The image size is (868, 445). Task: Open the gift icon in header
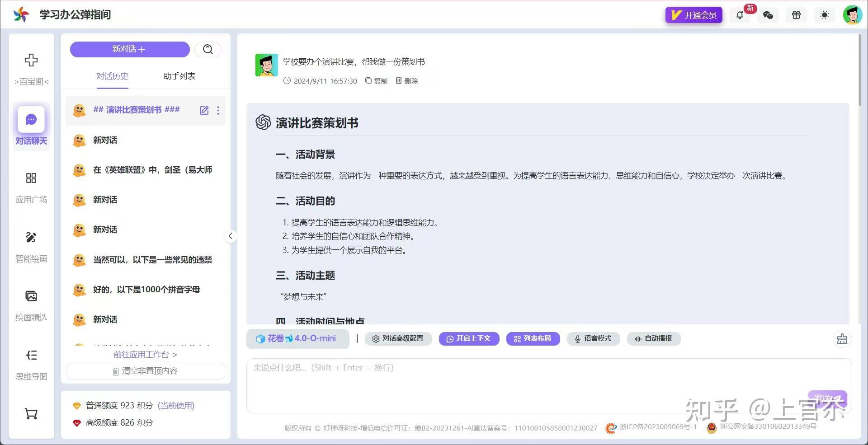797,15
